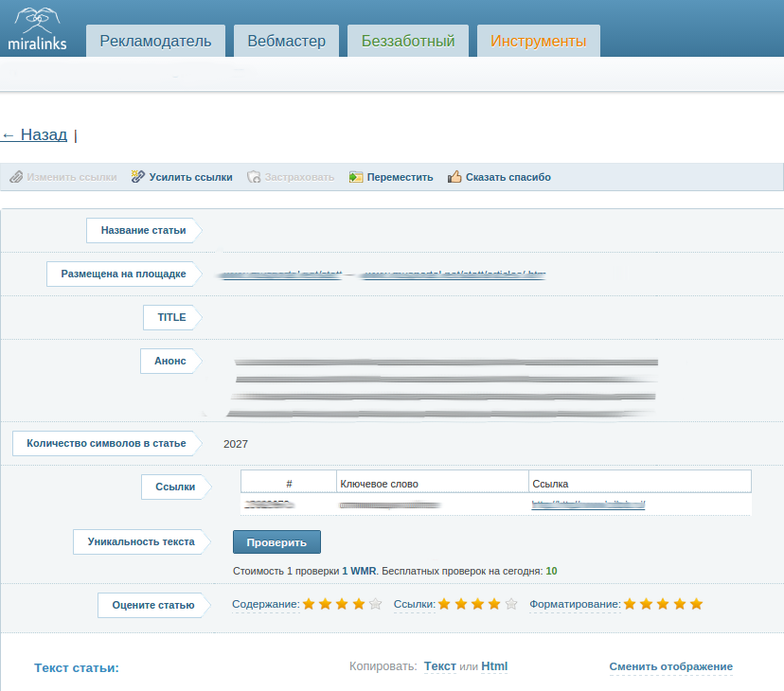Select the Инструменты tab
Screen dimensions: 784x691
539,41
